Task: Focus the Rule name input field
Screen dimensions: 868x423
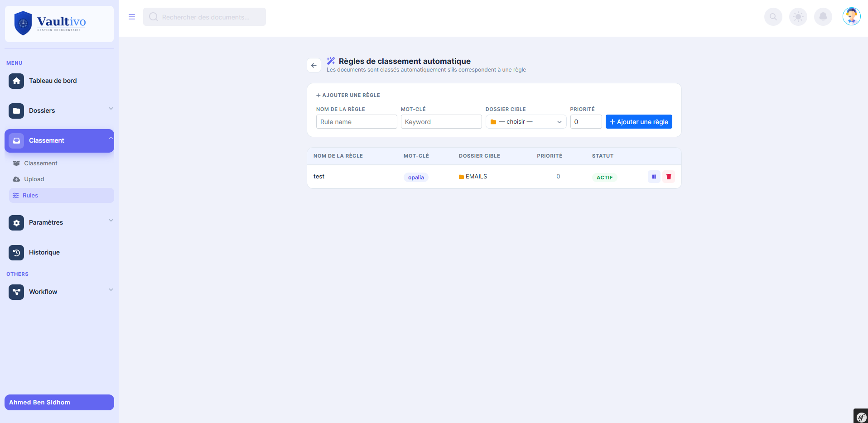Action: pos(357,122)
